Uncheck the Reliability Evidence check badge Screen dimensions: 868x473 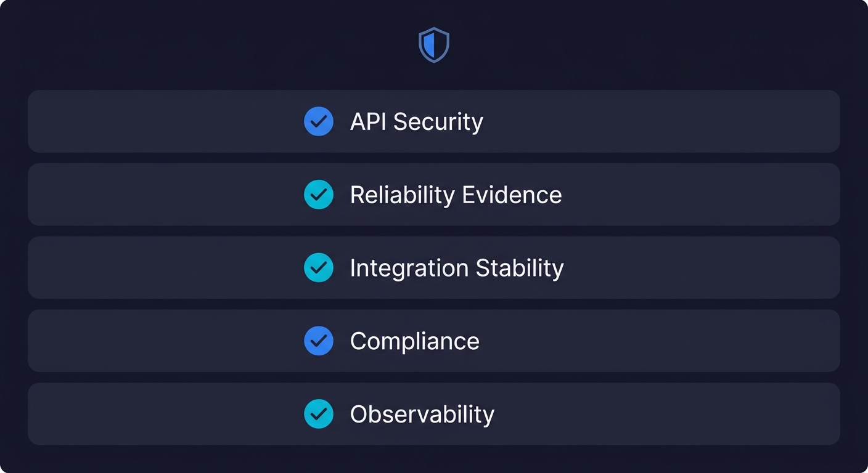pos(319,195)
